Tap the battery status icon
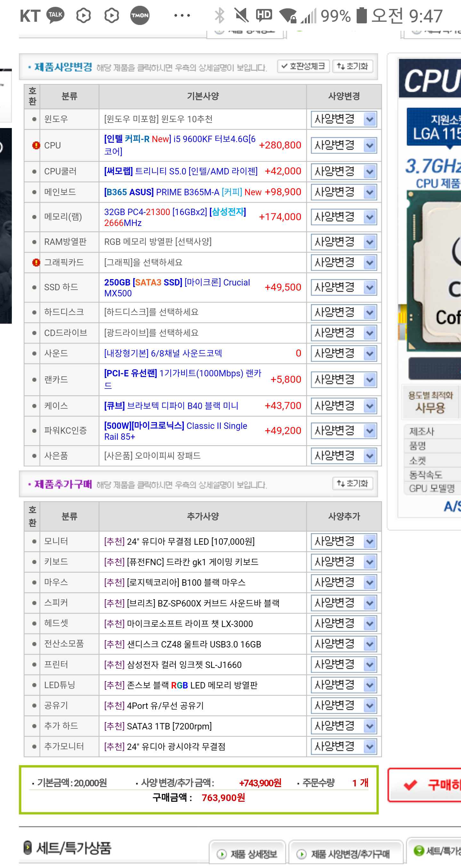Viewport: 461px width, 868px height. pyautogui.click(x=361, y=15)
